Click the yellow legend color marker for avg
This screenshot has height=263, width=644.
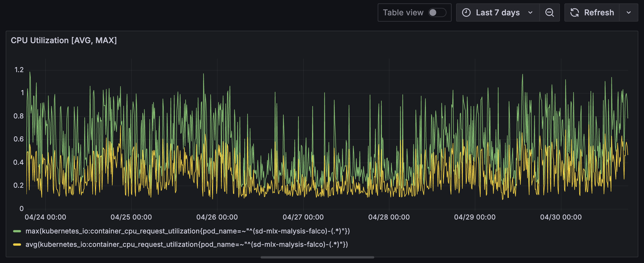pos(17,244)
